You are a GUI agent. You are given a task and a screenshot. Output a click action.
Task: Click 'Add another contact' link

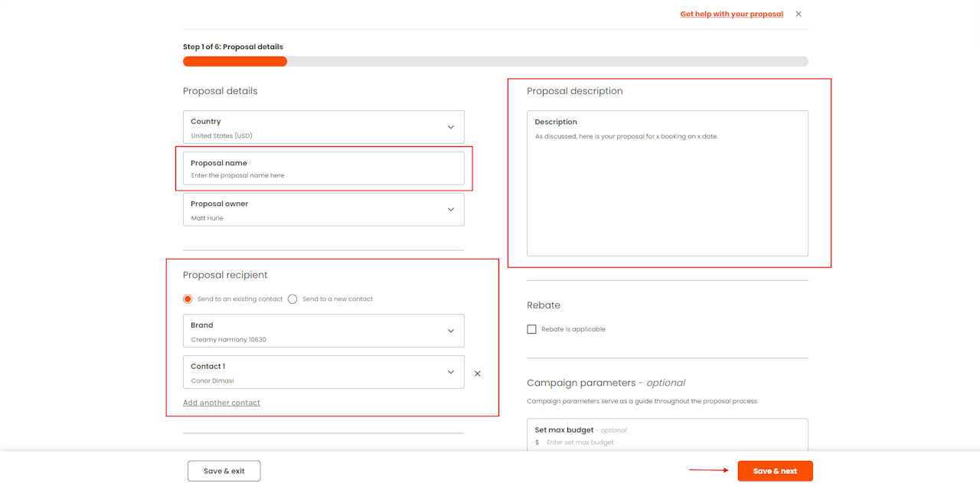(221, 403)
